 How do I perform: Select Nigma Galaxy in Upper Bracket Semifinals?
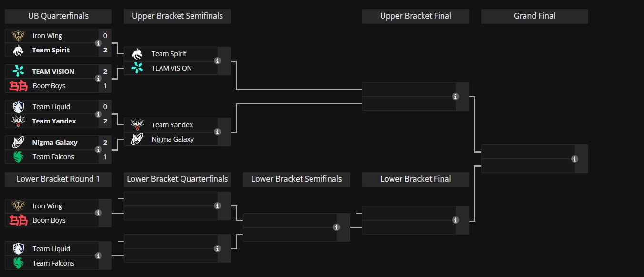(173, 139)
